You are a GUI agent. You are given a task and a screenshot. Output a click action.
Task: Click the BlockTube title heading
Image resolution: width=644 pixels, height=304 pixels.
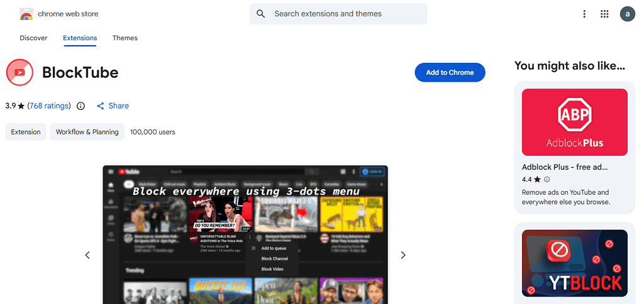(x=80, y=73)
